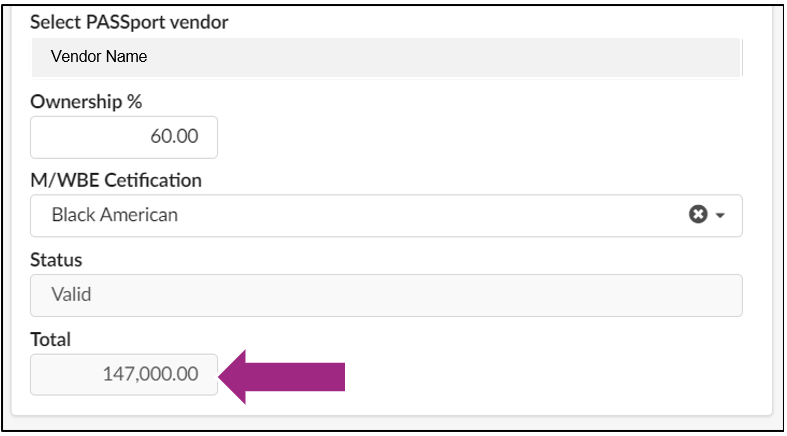Click the "Status" label text
The width and height of the screenshot is (787, 436).
tap(56, 260)
